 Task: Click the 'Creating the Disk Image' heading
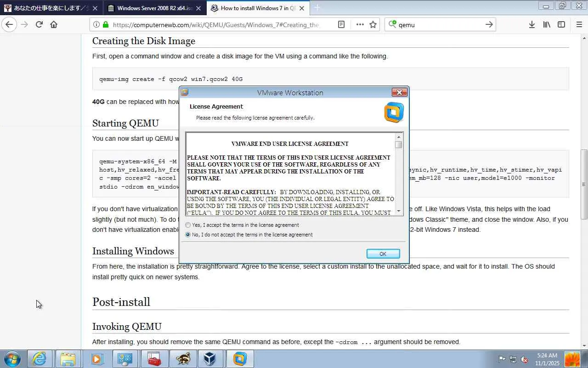pyautogui.click(x=144, y=41)
